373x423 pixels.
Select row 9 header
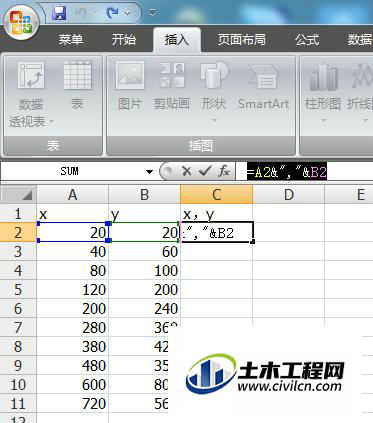pos(18,365)
